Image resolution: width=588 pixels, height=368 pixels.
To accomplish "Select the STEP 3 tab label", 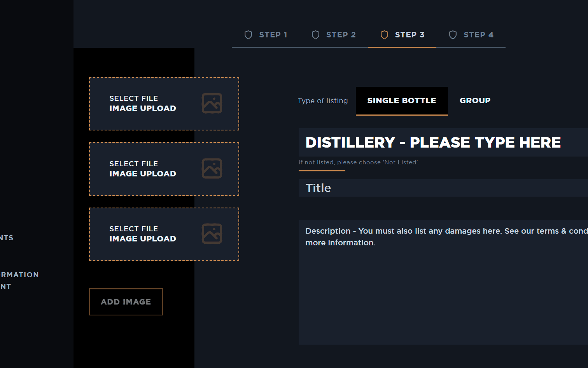I will 409,35.
